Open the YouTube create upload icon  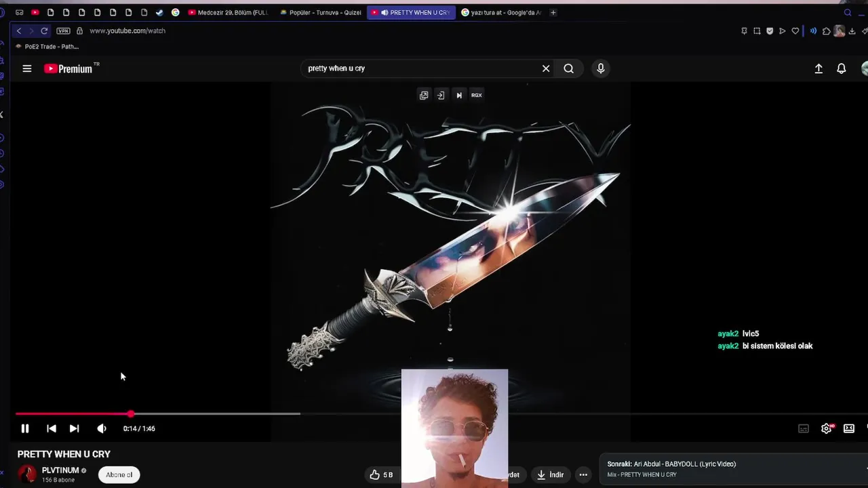tap(818, 68)
